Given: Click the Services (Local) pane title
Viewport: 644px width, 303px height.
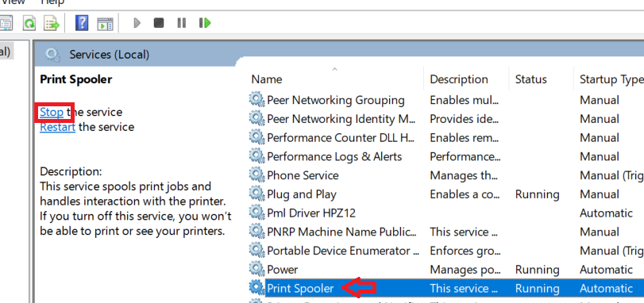Looking at the screenshot, I should coord(110,54).
